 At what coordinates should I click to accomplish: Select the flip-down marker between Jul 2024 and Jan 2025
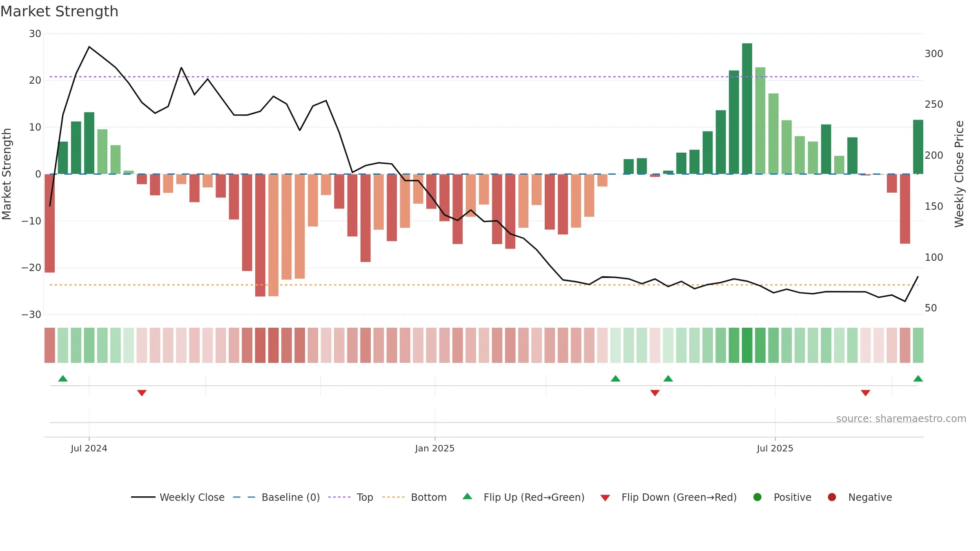[x=142, y=393]
